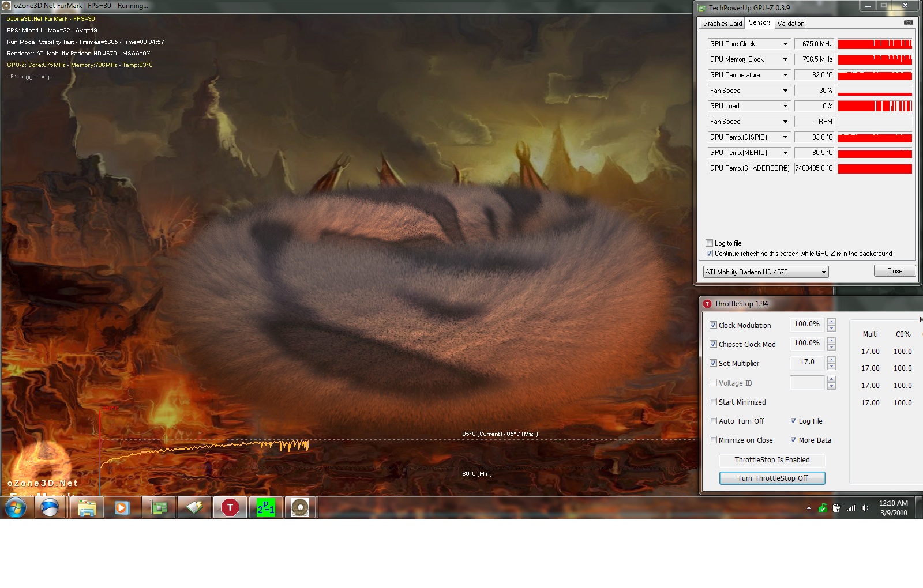Viewport: 923px width, 588px height.
Task: Switch to Prime95 green taskbar icon
Action: 266,508
